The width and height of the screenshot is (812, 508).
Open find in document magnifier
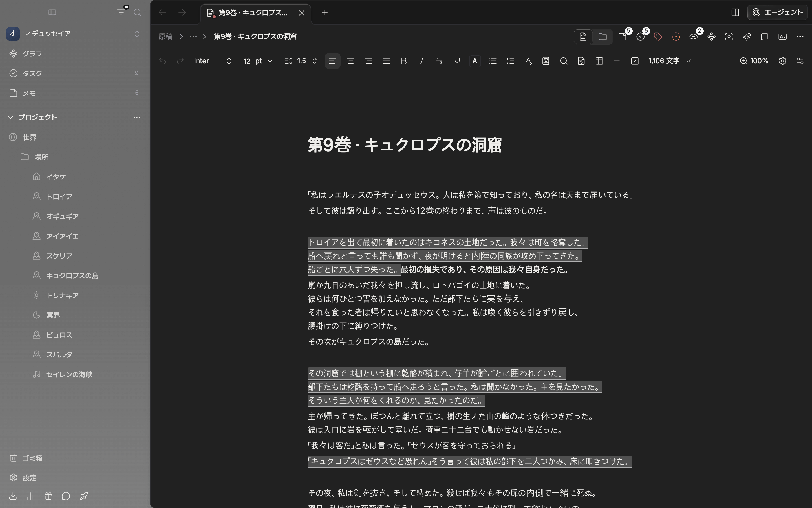[564, 61]
